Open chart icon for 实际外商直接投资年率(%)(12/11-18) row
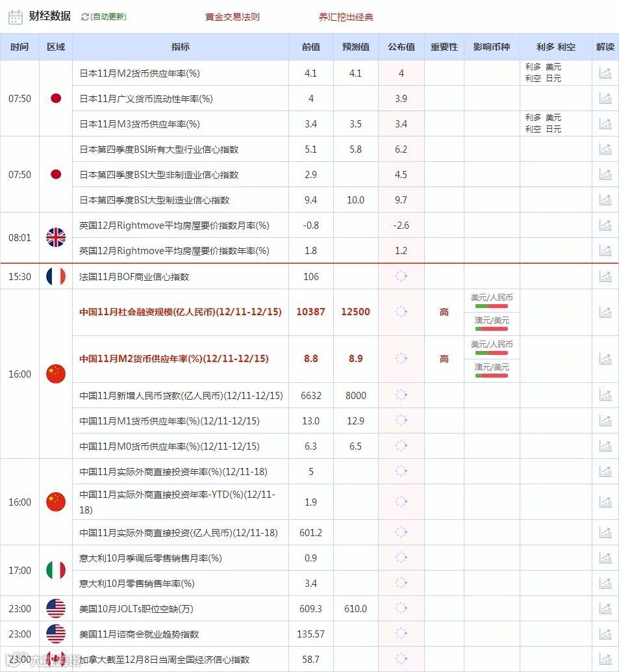 coord(605,471)
